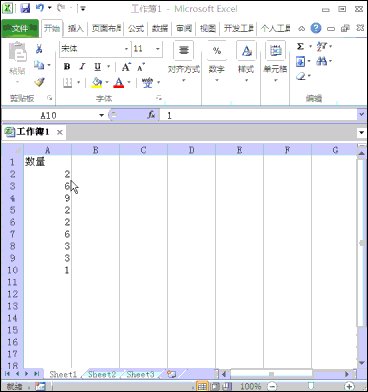Click the Format Painter brush icon
Viewport: 368px width, 392px height.
(x=40, y=81)
